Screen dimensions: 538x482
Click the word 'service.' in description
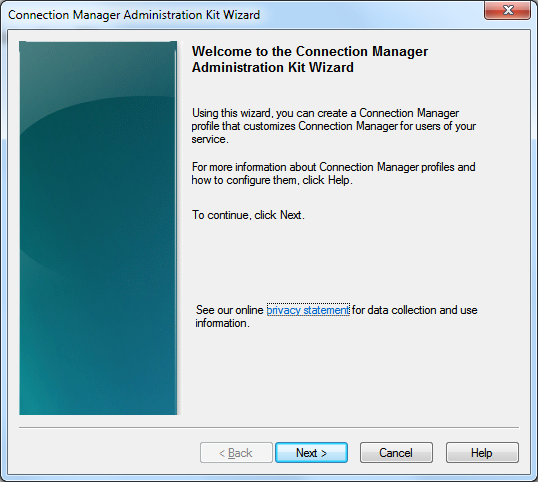click(x=210, y=139)
